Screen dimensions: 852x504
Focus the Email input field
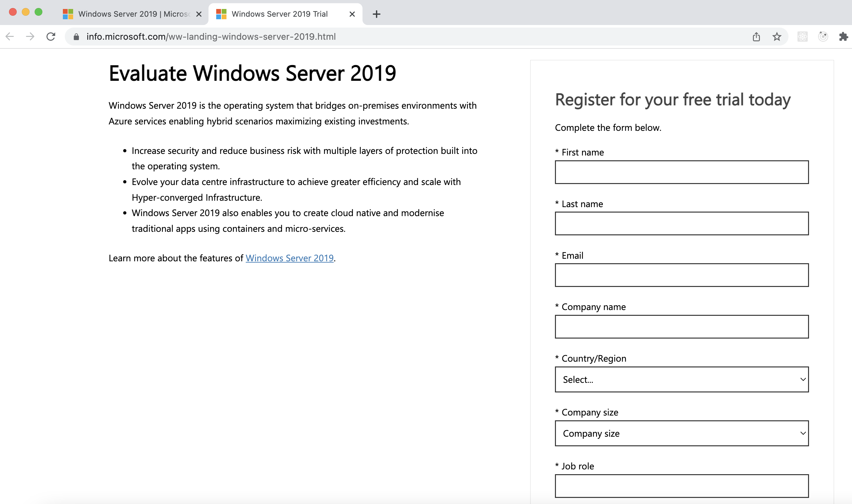click(681, 275)
